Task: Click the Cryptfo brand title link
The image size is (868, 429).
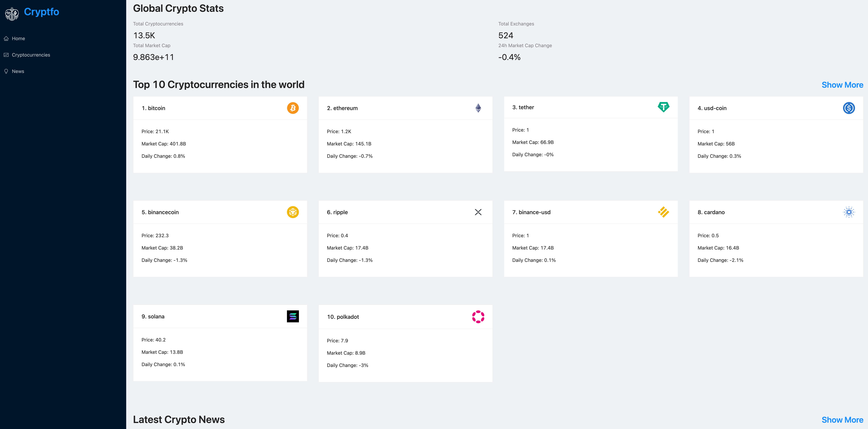Action: [x=41, y=12]
